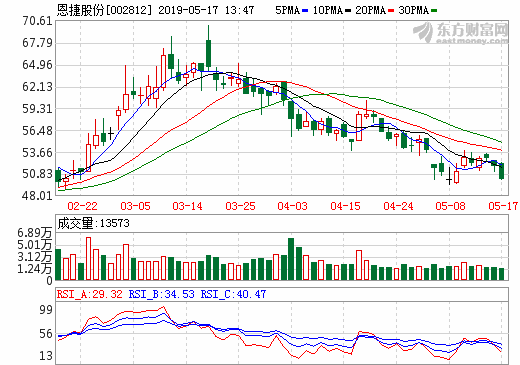Viewport: 520px width, 365px height.
Task: Click the 59.31 price axis label
Action: (38, 109)
